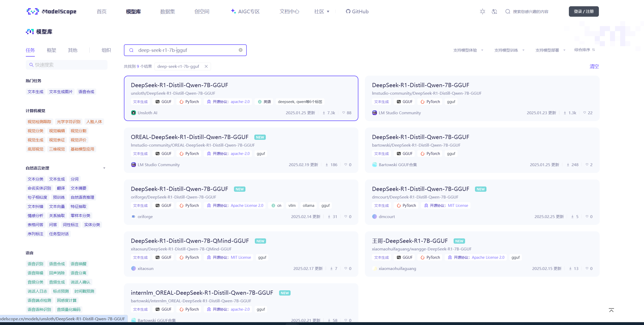Viewport: 644px width, 325px height.
Task: Click the top search magnifier icon
Action: [x=508, y=11]
